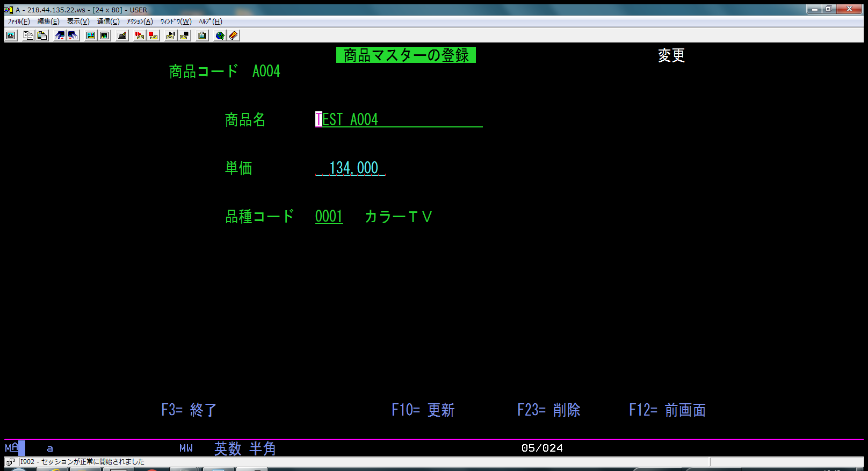
Task: Open keyboard remap setup icon
Action: tap(122, 35)
